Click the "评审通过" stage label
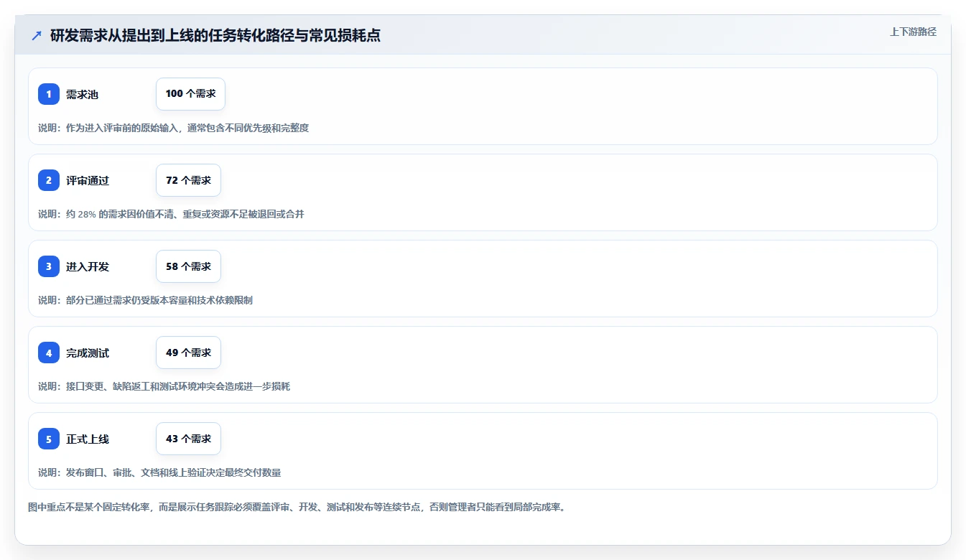This screenshot has height=560, width=966. pyautogui.click(x=88, y=180)
